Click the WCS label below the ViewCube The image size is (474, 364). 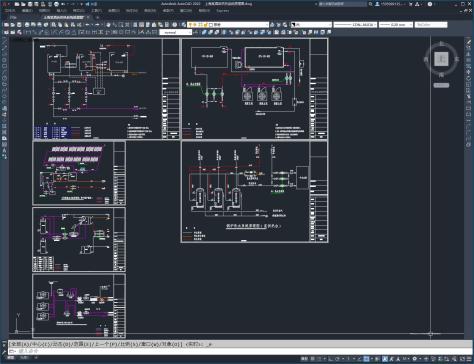click(441, 85)
